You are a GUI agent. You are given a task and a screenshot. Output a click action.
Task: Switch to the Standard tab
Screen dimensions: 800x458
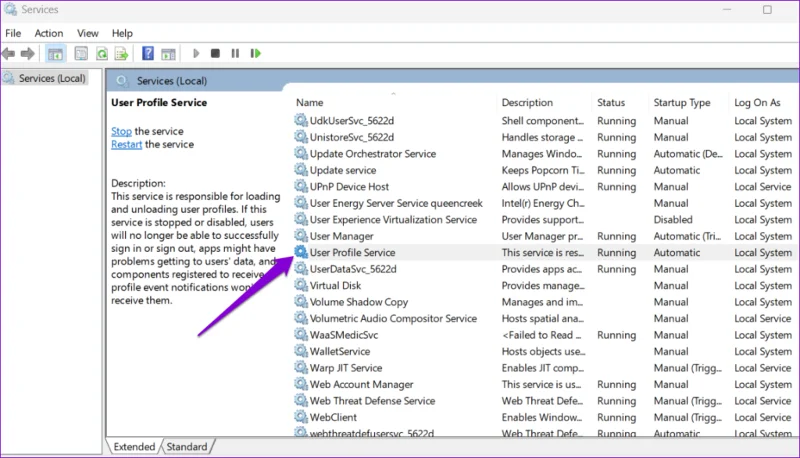coord(187,447)
